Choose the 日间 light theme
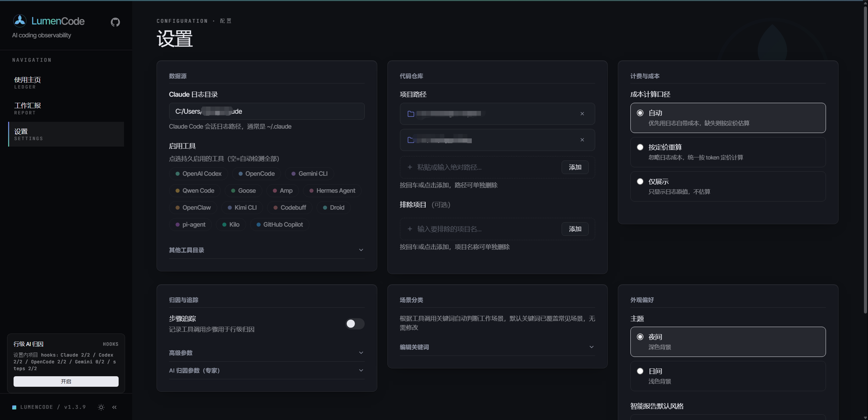The width and height of the screenshot is (868, 420). (728, 376)
